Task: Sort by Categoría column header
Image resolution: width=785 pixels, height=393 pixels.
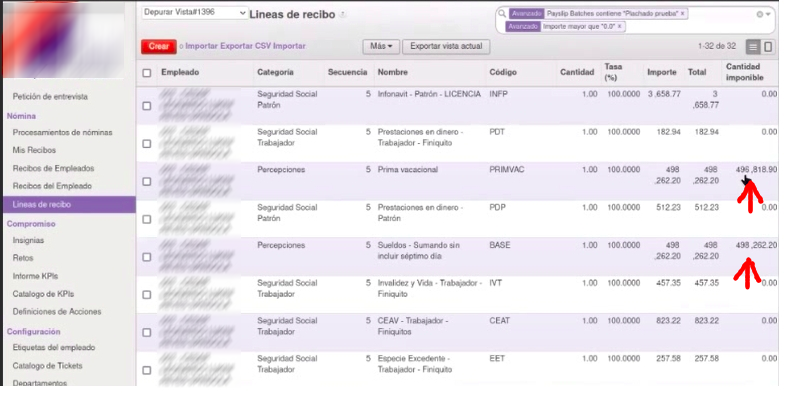Action: point(275,72)
